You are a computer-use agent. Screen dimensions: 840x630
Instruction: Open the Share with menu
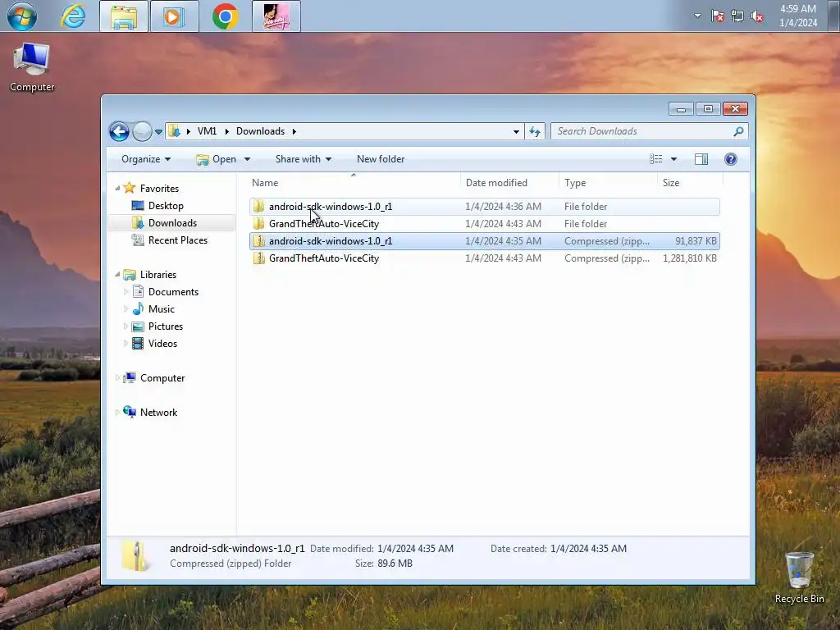click(x=304, y=159)
